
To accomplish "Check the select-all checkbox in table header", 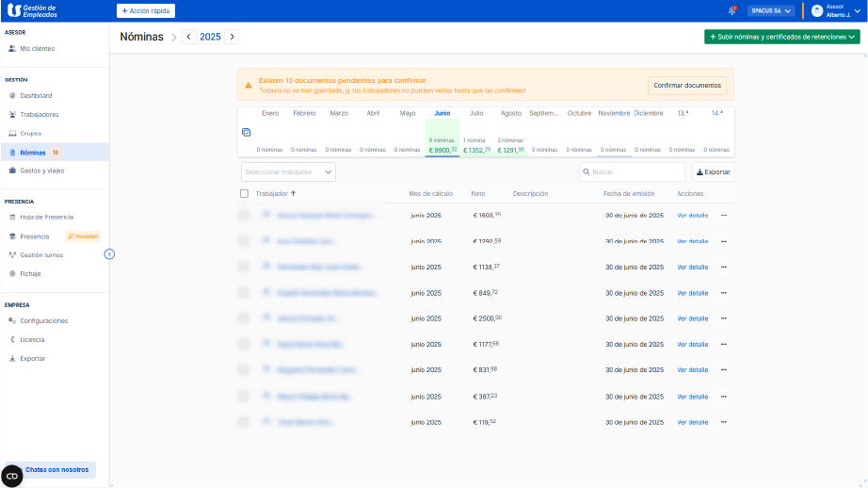I will [x=245, y=193].
